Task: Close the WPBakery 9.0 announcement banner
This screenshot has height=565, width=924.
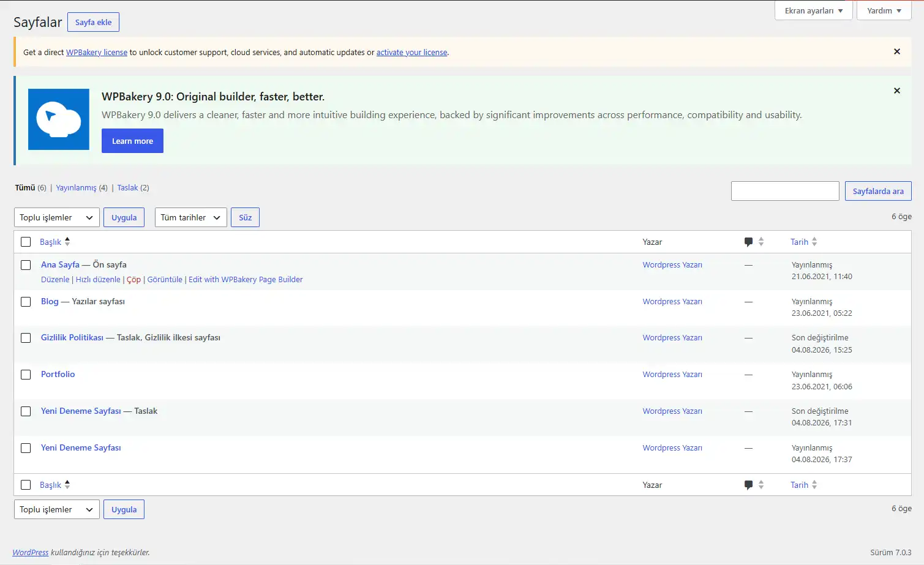Action: point(896,91)
